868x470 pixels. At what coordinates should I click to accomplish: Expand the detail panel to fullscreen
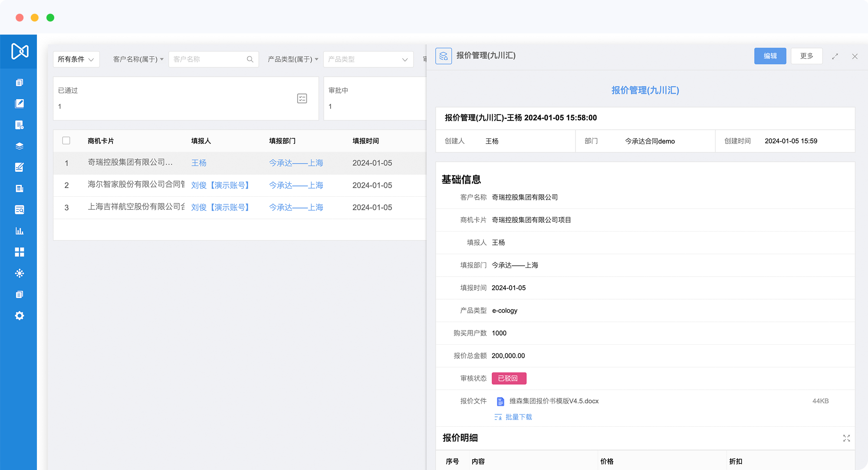[x=835, y=56]
